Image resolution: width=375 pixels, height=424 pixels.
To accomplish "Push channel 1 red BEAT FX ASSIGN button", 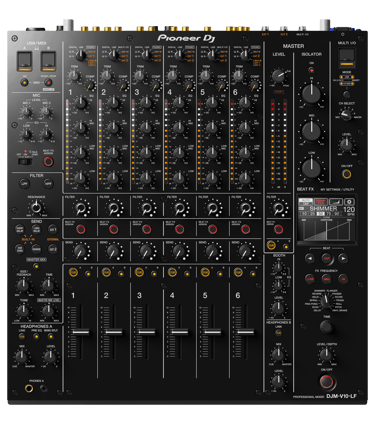I will click(81, 229).
